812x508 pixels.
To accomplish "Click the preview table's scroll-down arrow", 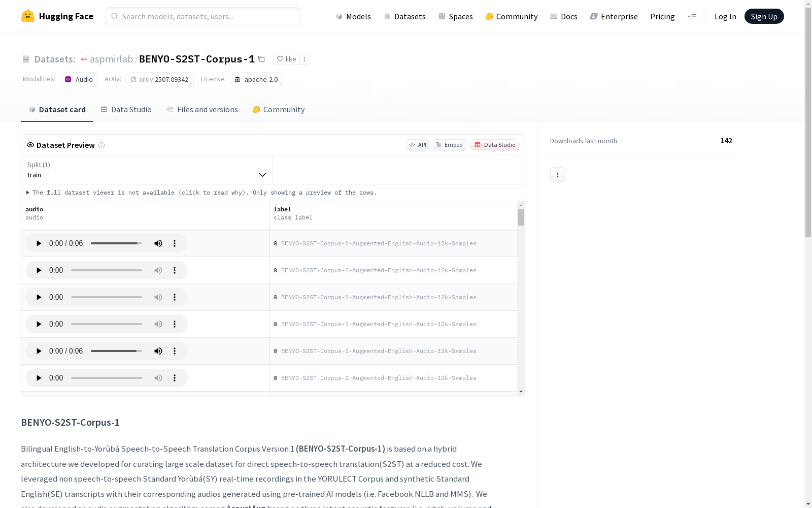I will coord(521,392).
